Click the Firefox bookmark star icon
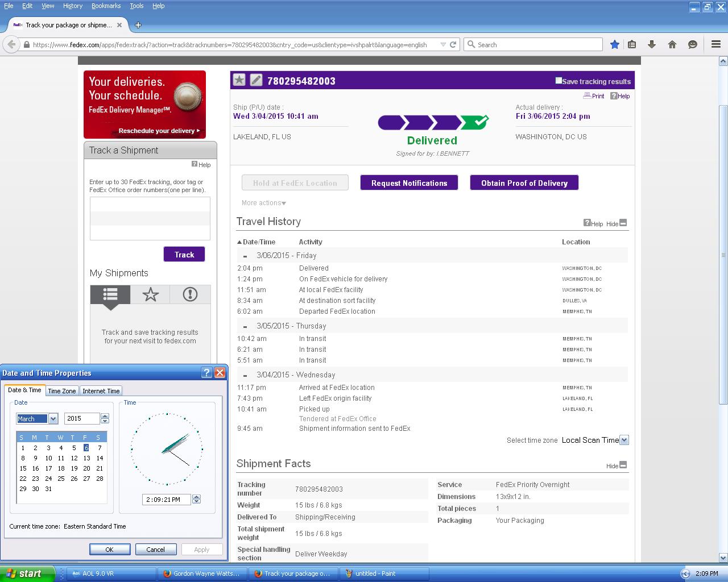 (615, 44)
